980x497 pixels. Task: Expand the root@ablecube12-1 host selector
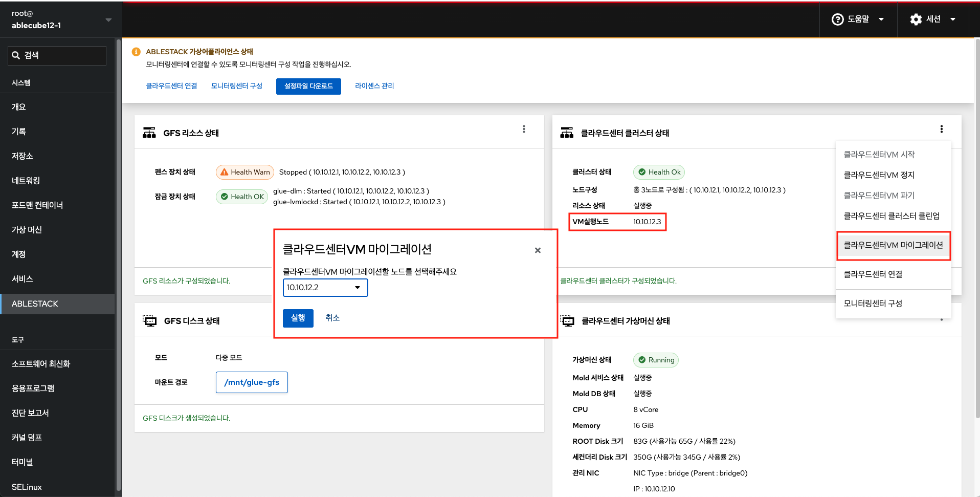point(108,20)
